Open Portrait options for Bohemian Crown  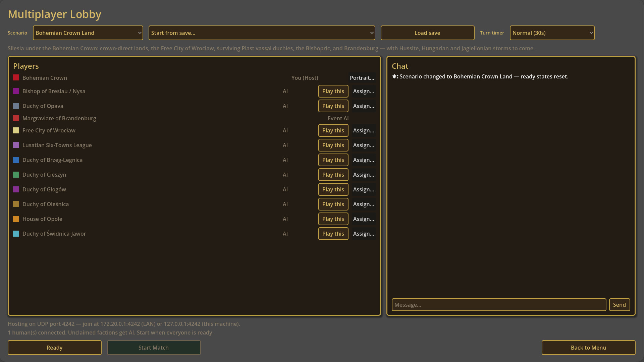362,78
